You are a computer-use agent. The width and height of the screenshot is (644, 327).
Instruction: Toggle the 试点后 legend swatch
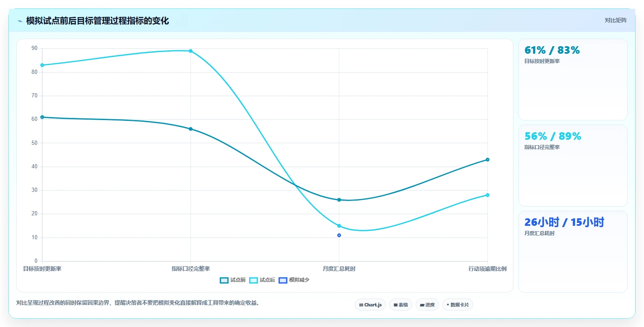coord(254,280)
